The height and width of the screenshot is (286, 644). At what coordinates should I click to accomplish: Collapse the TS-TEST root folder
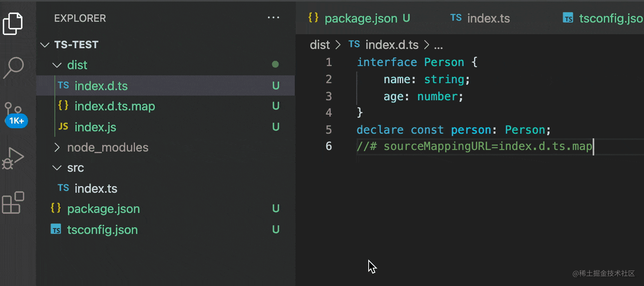pos(45,45)
